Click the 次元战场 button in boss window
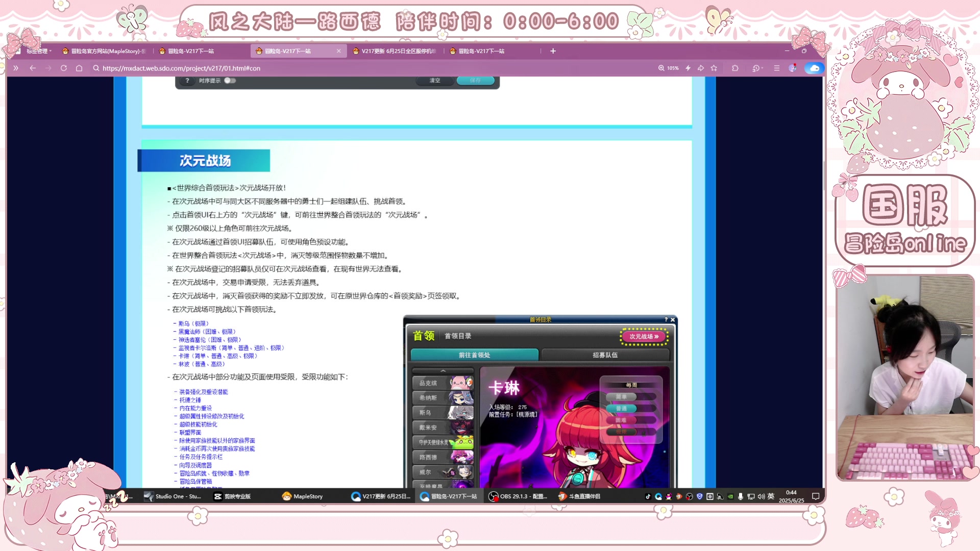Image resolution: width=980 pixels, height=551 pixels. [644, 337]
